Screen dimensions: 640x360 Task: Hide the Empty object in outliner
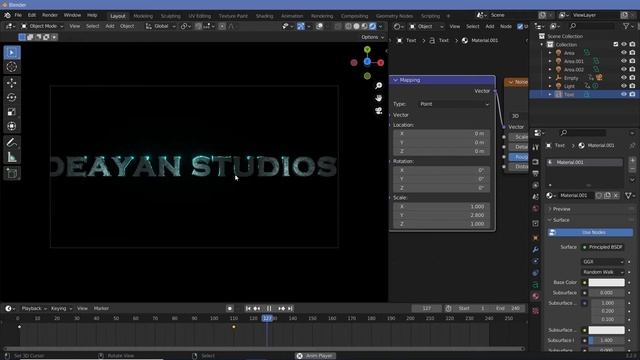tap(624, 78)
